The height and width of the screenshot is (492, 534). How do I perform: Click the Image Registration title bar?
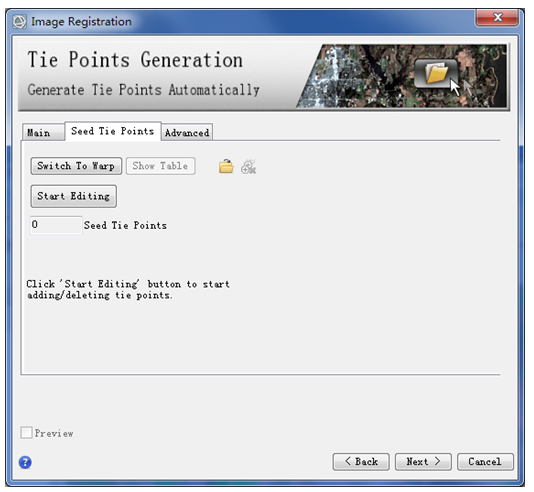tap(238, 21)
